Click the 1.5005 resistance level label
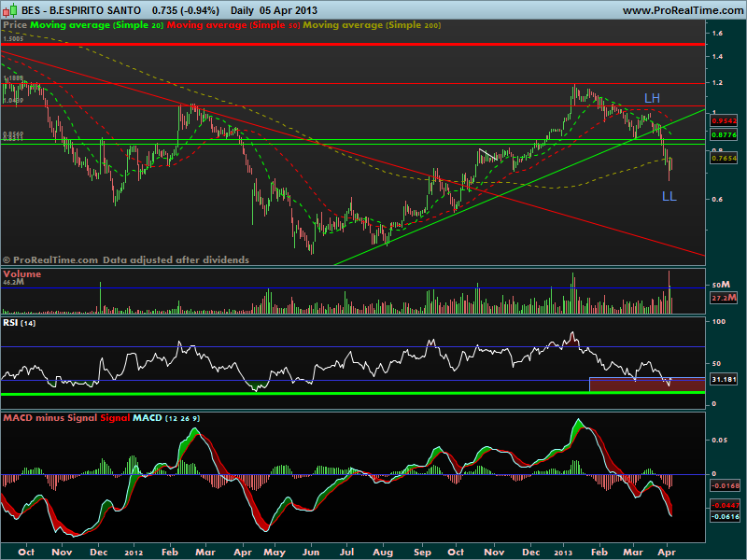 click(x=13, y=38)
